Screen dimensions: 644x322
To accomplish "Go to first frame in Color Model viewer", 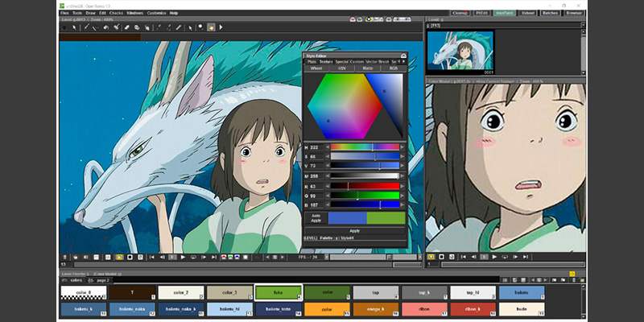I will 464,257.
